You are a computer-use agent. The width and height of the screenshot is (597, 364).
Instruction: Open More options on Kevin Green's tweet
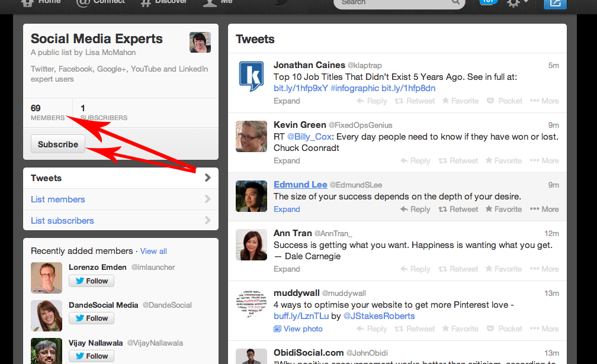pos(544,160)
